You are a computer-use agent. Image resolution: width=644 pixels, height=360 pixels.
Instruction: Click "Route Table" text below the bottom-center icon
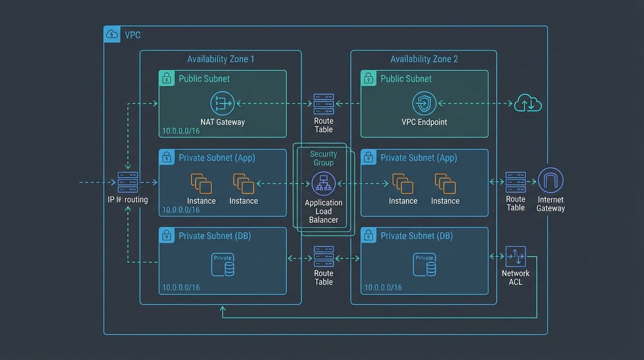click(x=324, y=277)
